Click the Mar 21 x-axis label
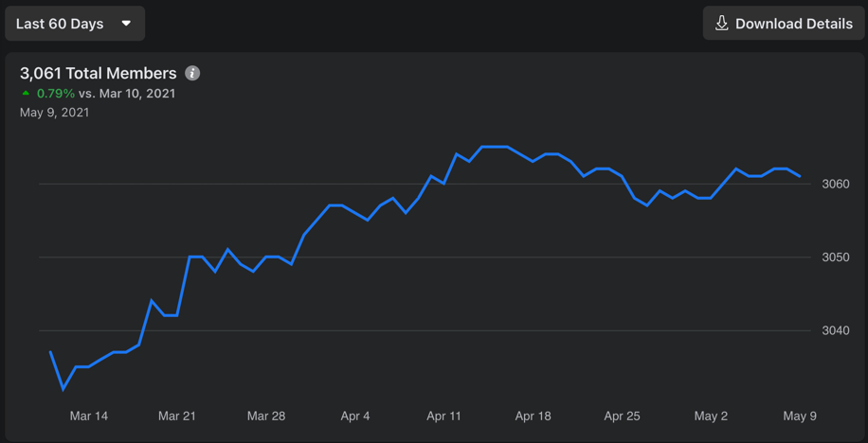The width and height of the screenshot is (868, 443). (x=177, y=416)
